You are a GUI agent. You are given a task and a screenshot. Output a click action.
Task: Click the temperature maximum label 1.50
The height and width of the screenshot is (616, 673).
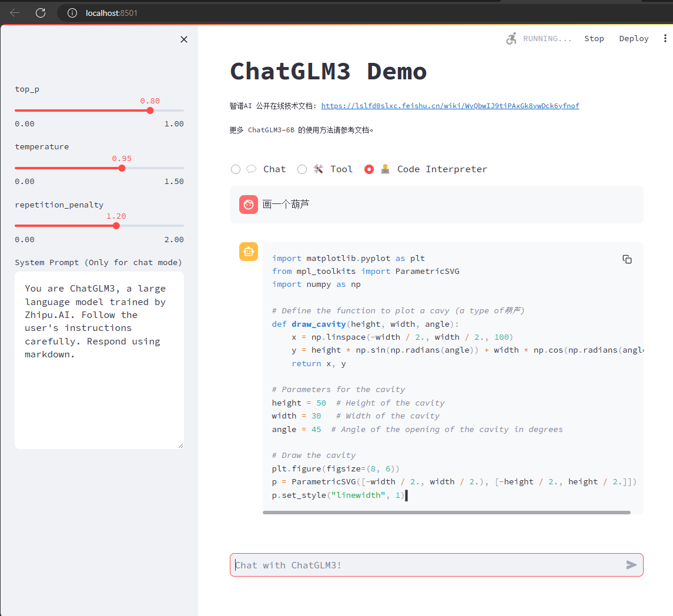174,181
